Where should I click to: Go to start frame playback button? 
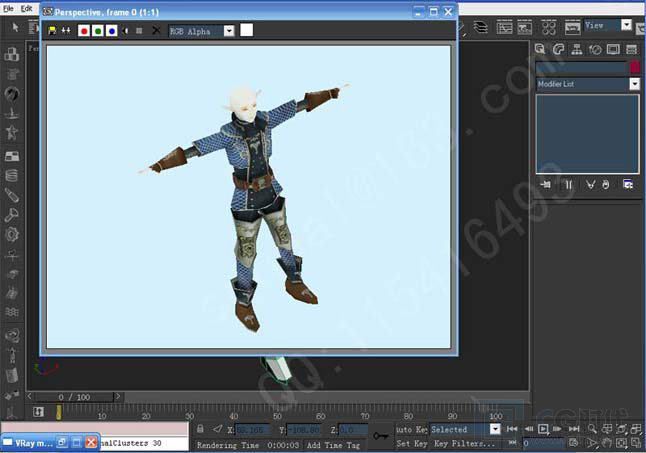512,429
